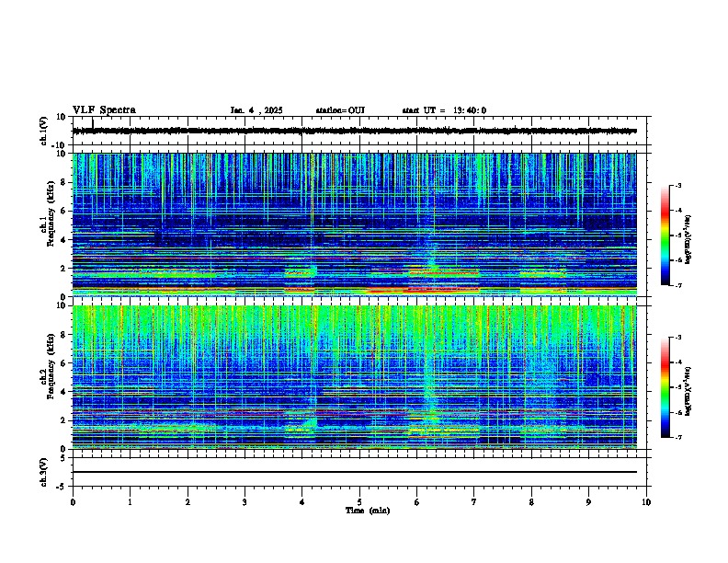Click the flat ch.3 voltage trace line

[x=354, y=472]
